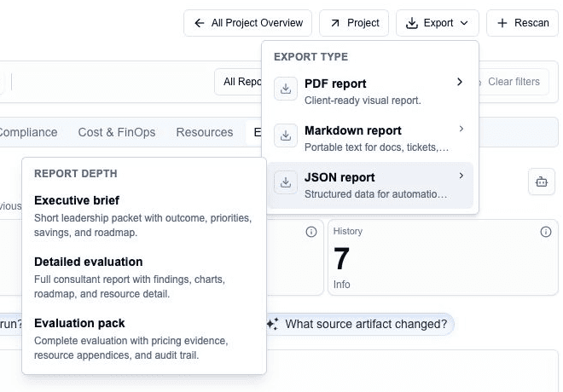Click the plus icon on Rescan

click(502, 23)
